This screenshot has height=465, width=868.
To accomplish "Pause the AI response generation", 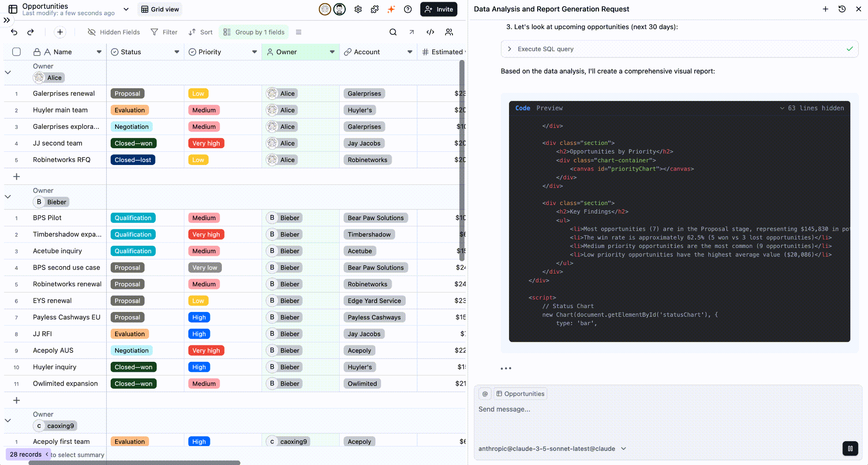I will coord(850,449).
